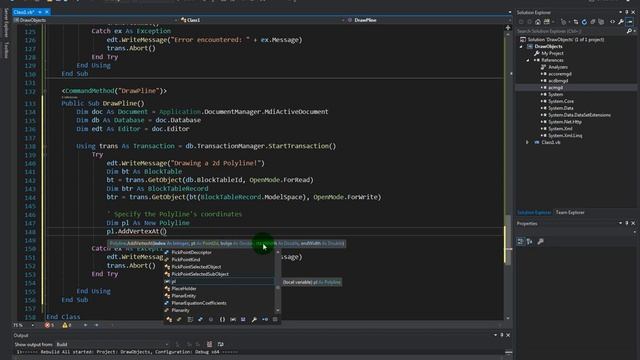Open the Class1 type dropdown
This screenshot has width=640, height=360.
262,20
